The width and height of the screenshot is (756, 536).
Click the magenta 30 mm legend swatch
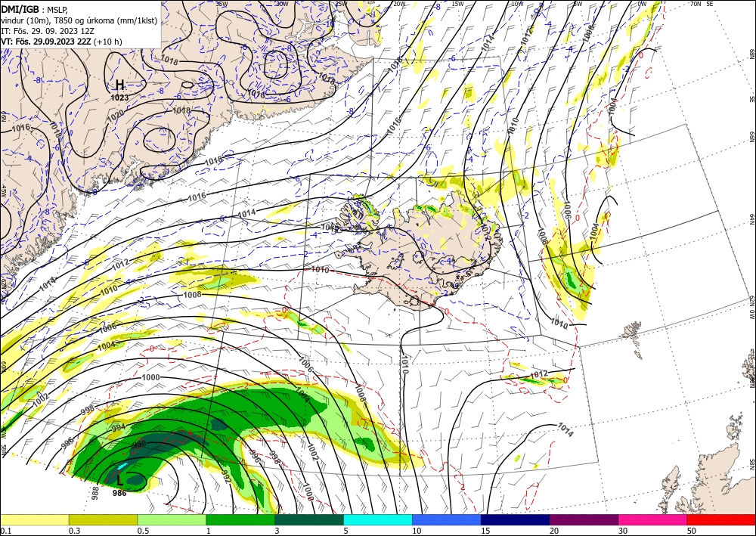point(653,519)
